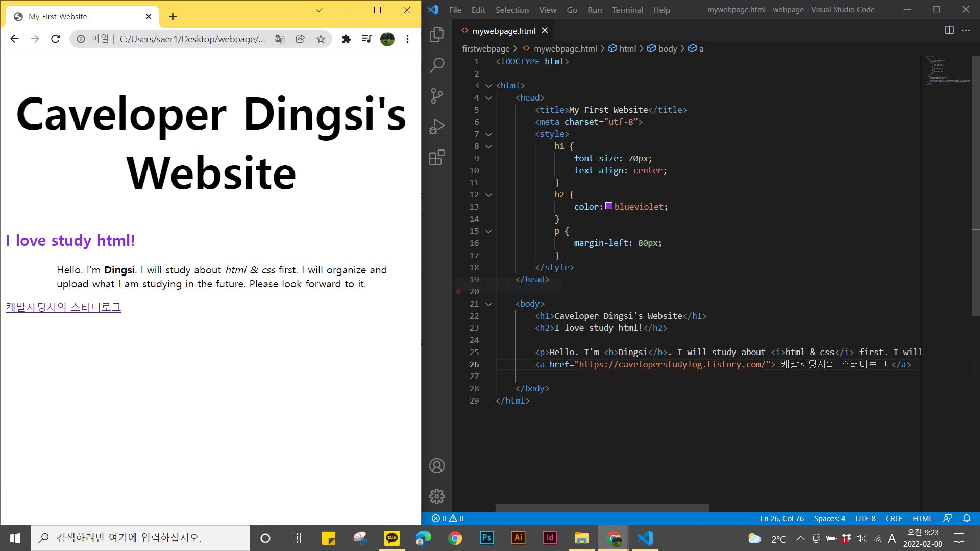Open the Manage gear settings icon
This screenshot has width=980, height=551.
[x=437, y=496]
